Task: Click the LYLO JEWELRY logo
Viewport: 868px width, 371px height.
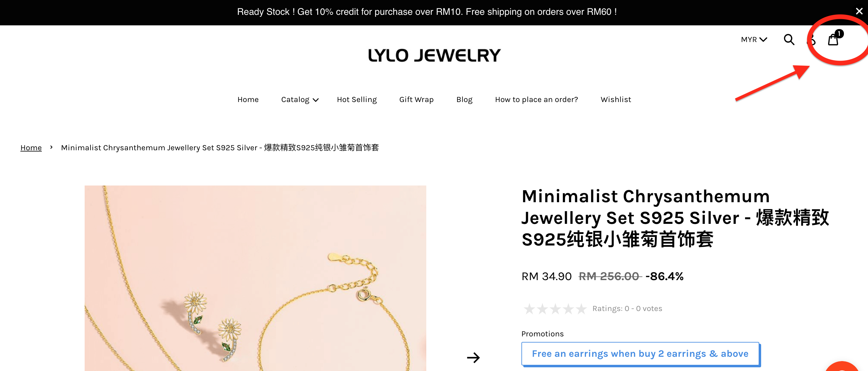Action: [x=434, y=55]
